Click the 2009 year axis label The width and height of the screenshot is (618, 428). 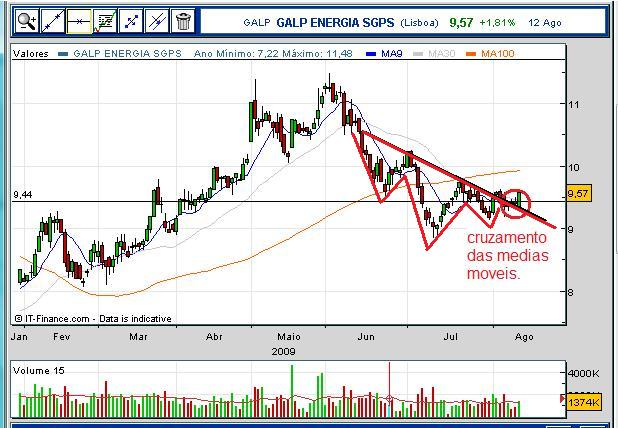283,351
